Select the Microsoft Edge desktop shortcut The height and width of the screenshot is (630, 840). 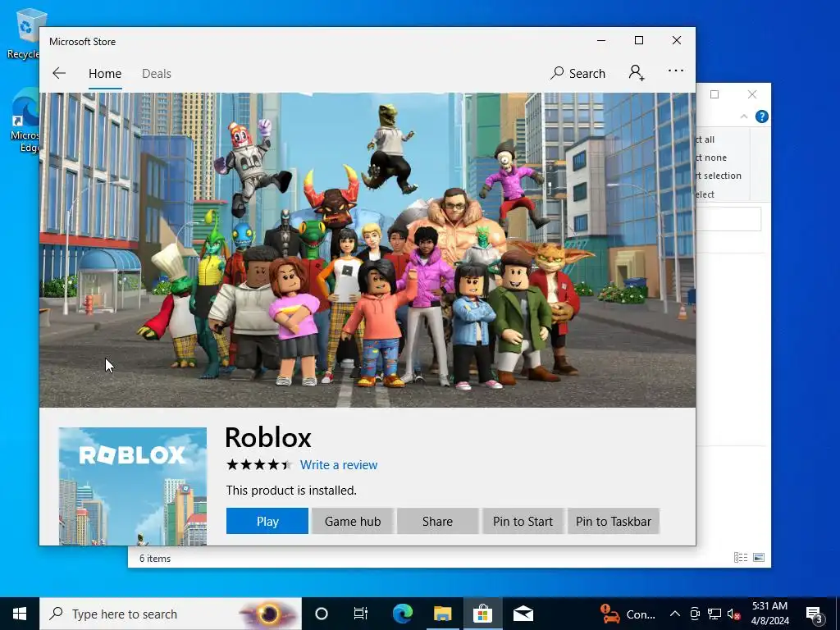(x=25, y=121)
